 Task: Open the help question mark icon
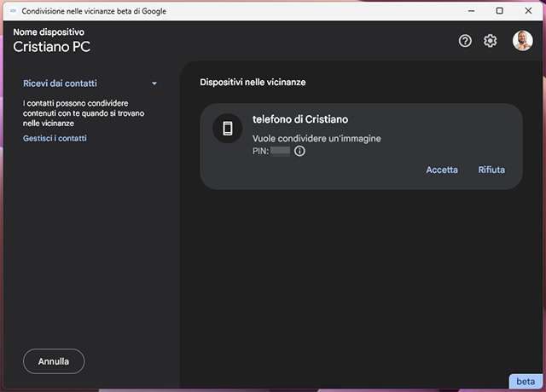[x=465, y=41]
